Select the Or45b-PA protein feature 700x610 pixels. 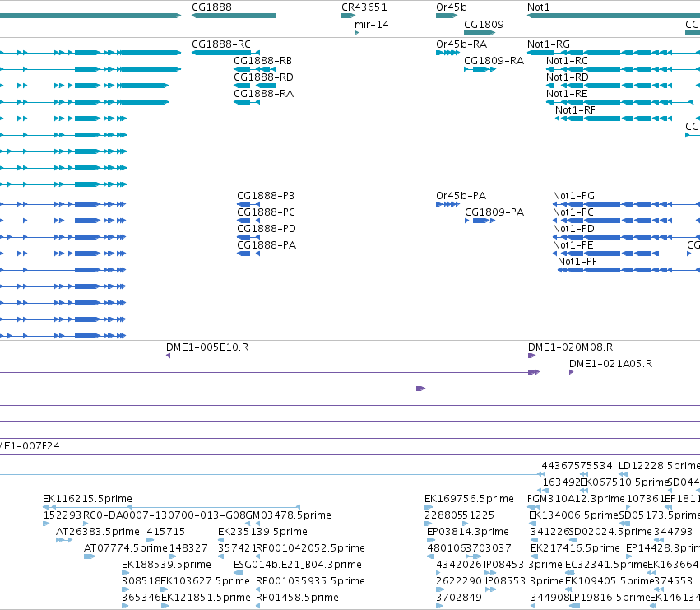coord(447,204)
